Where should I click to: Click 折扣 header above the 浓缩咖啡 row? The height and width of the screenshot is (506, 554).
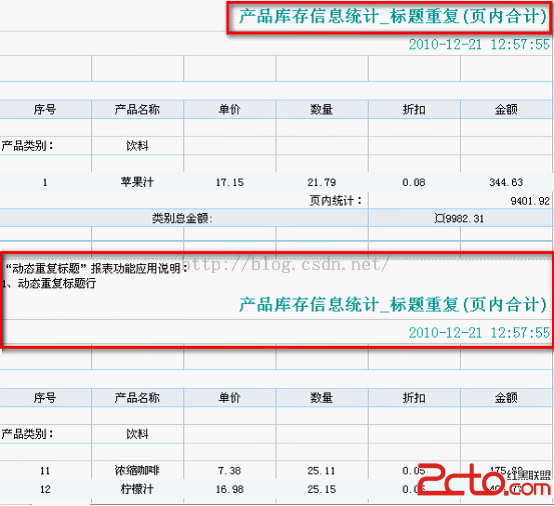click(414, 398)
